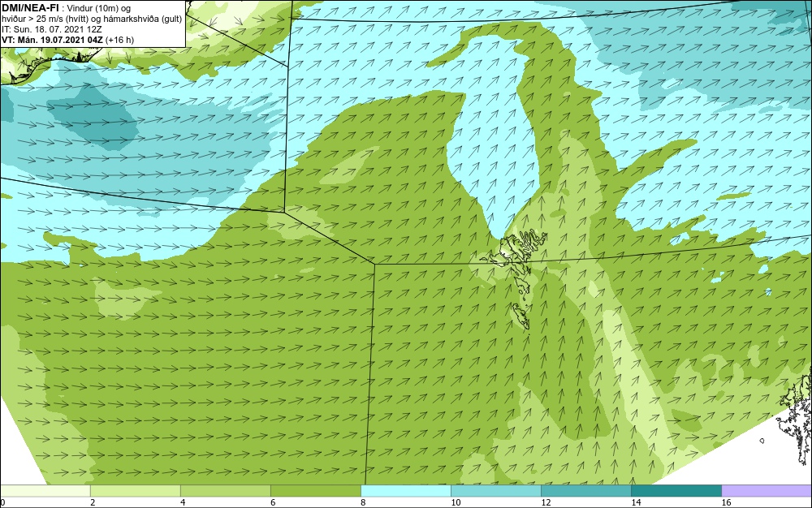This screenshot has height=508, width=812.
Task: Click the 8–10 m/s light cyan legend swatch
Action: [405, 490]
